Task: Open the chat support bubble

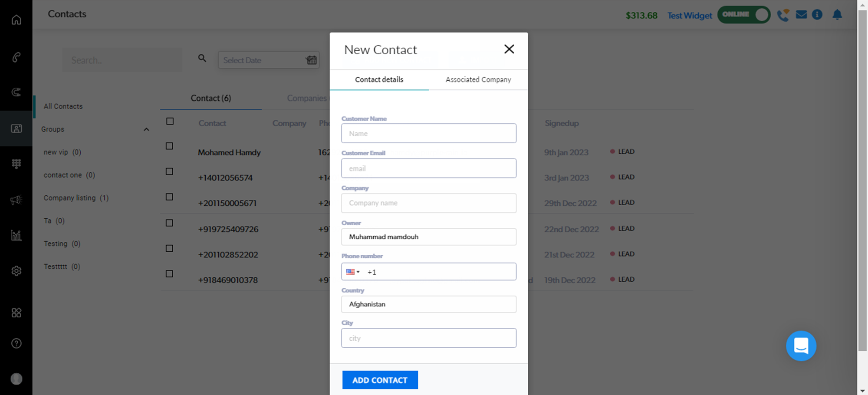Action: point(801,346)
